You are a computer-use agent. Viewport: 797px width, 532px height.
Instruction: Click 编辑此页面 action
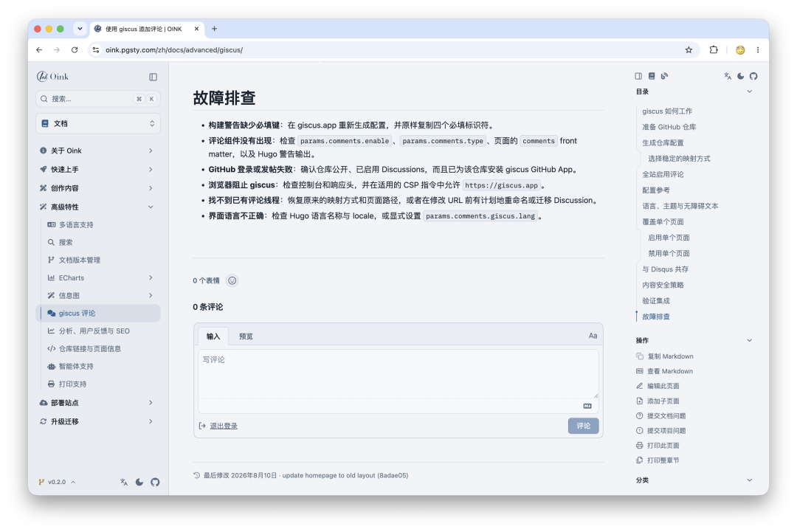(x=658, y=386)
